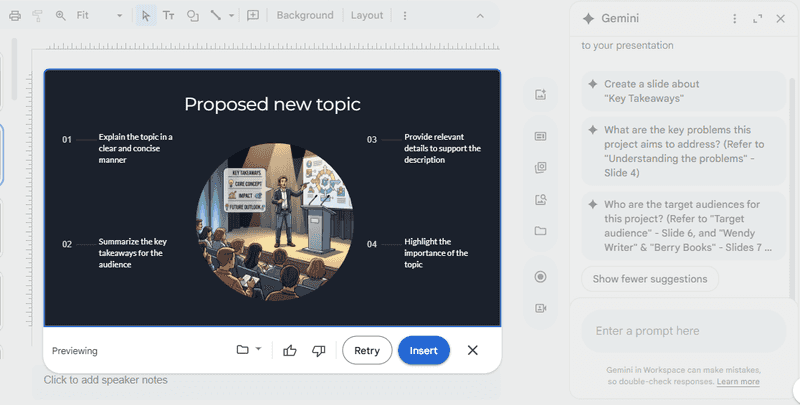
Task: Open the Background options
Action: (x=305, y=16)
